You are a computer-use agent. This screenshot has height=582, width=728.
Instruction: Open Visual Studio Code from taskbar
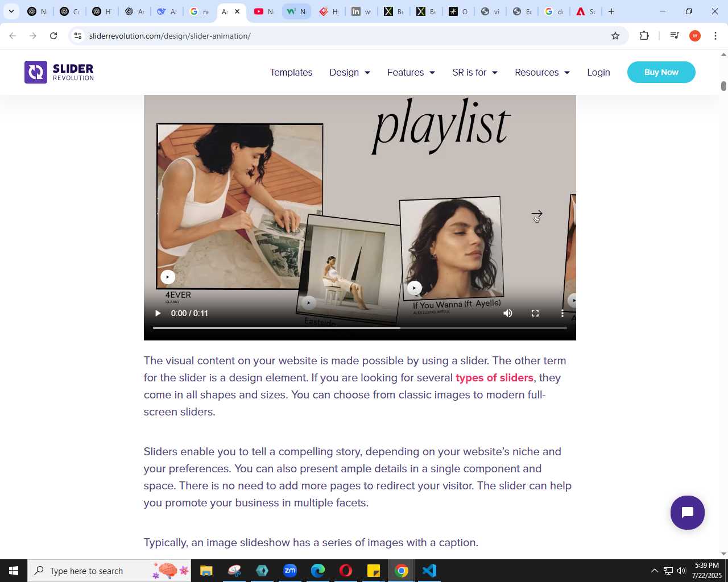click(429, 571)
